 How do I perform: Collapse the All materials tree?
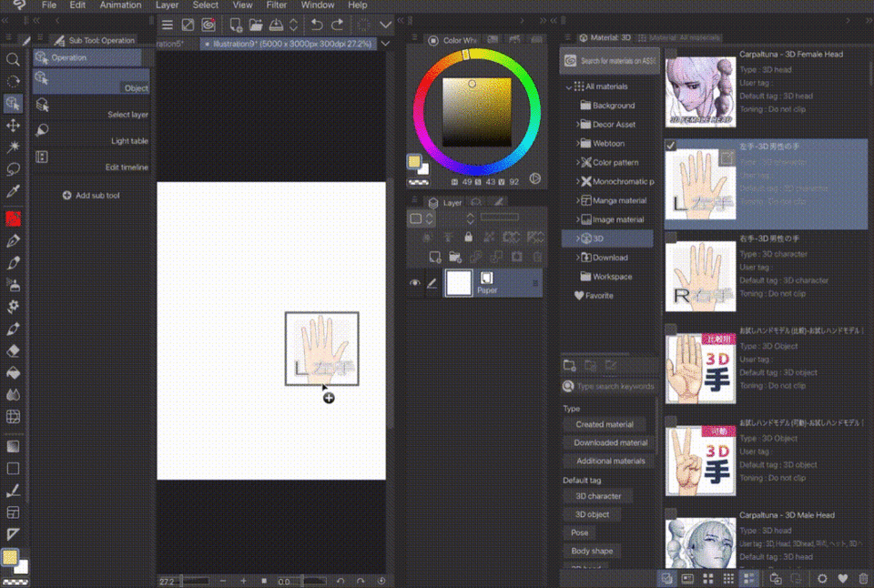pos(568,87)
